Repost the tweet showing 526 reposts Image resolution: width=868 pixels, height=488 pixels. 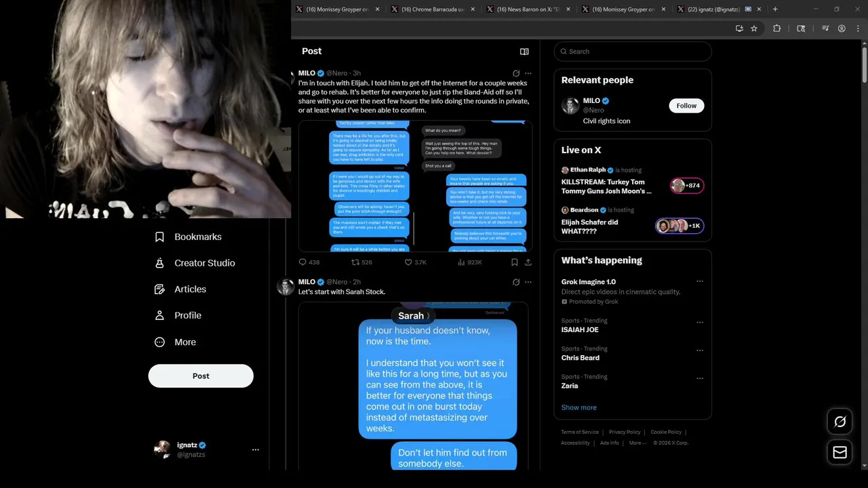[x=361, y=262]
